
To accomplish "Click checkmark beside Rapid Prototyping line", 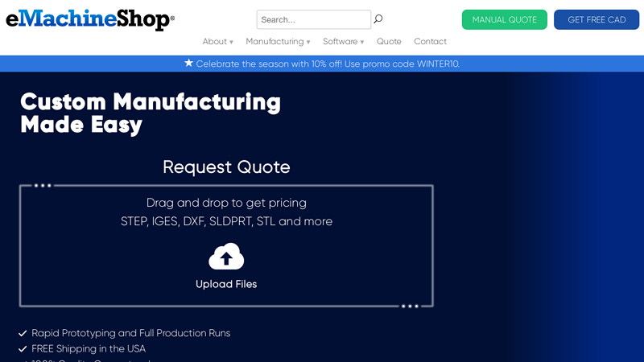I will point(23,333).
